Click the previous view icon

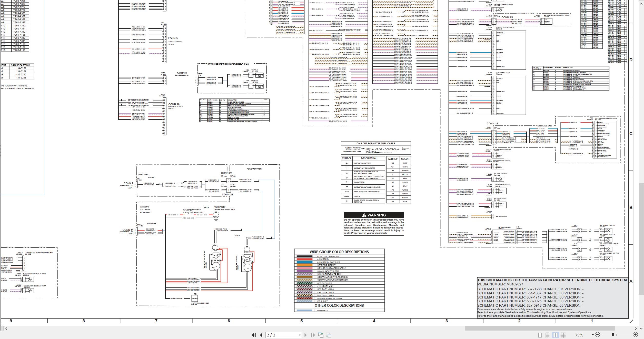[x=321, y=335]
